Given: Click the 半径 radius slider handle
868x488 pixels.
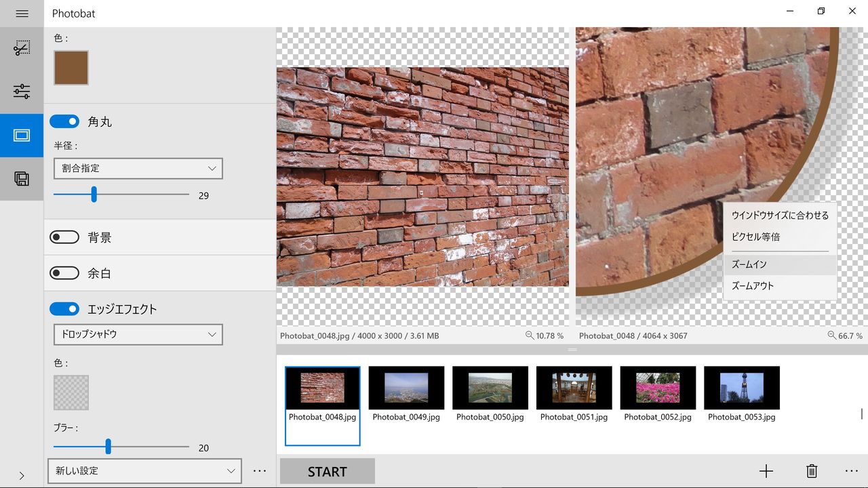Looking at the screenshot, I should (x=94, y=195).
